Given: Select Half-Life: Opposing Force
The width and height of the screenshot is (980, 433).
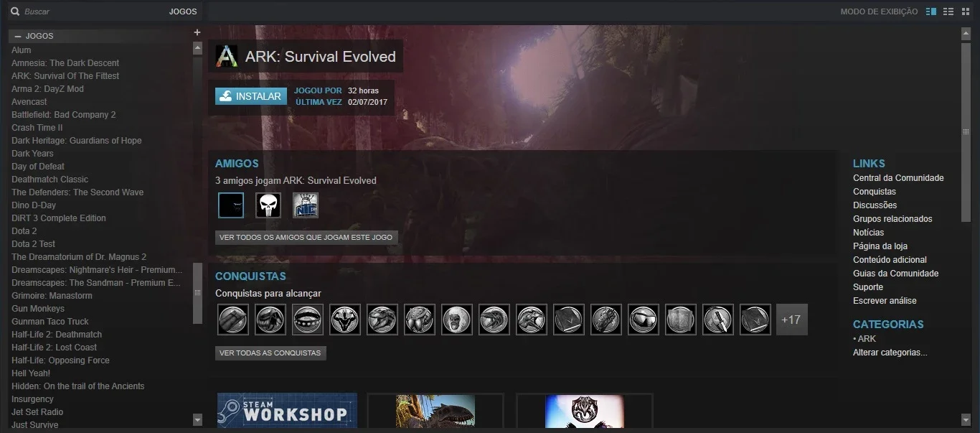Looking at the screenshot, I should [60, 360].
